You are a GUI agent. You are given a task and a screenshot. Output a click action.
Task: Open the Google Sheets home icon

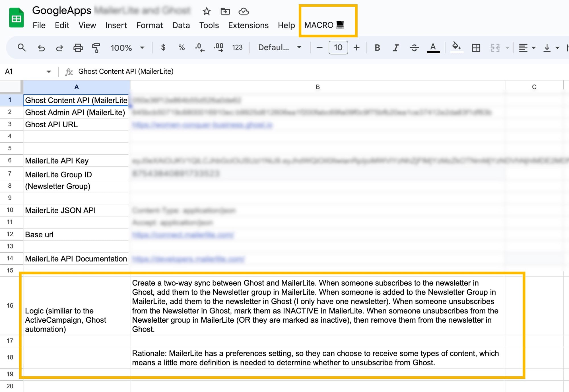click(x=16, y=18)
